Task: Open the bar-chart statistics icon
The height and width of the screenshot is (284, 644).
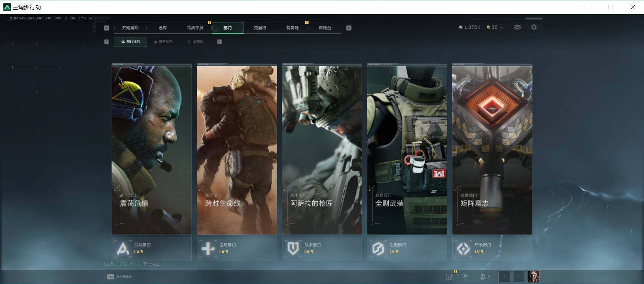Action: tap(450, 277)
